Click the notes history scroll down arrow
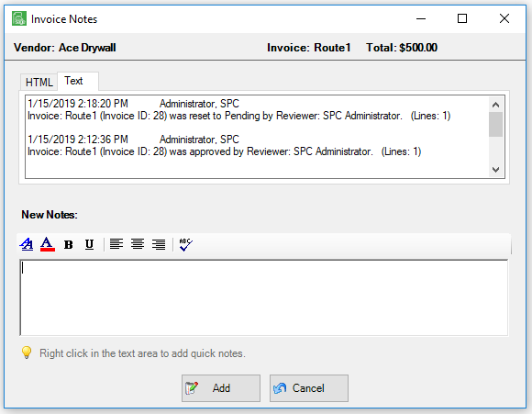Viewport: 532px width, 414px height. tap(495, 170)
